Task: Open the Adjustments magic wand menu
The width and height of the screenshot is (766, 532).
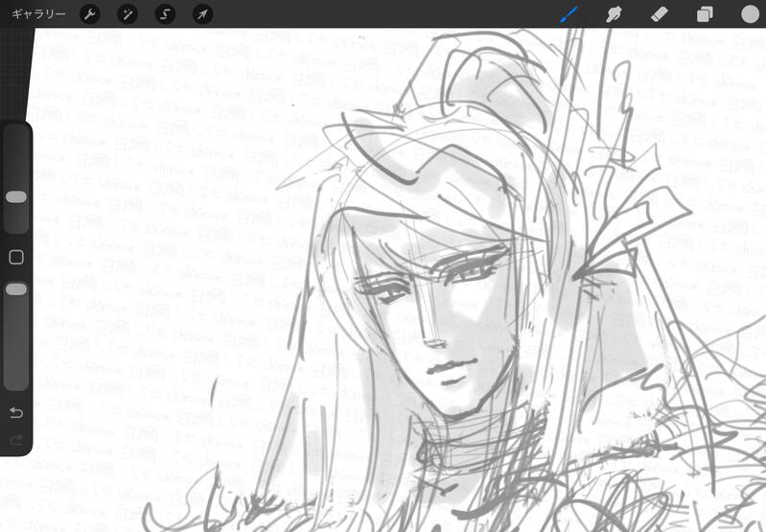Action: [x=128, y=14]
